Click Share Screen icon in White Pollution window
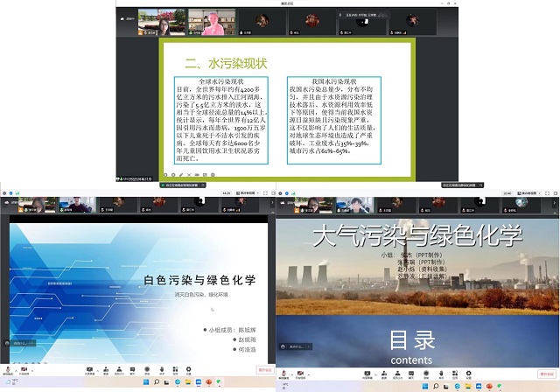Image resolution: width=560 pixels, height=392 pixels. coord(89,371)
